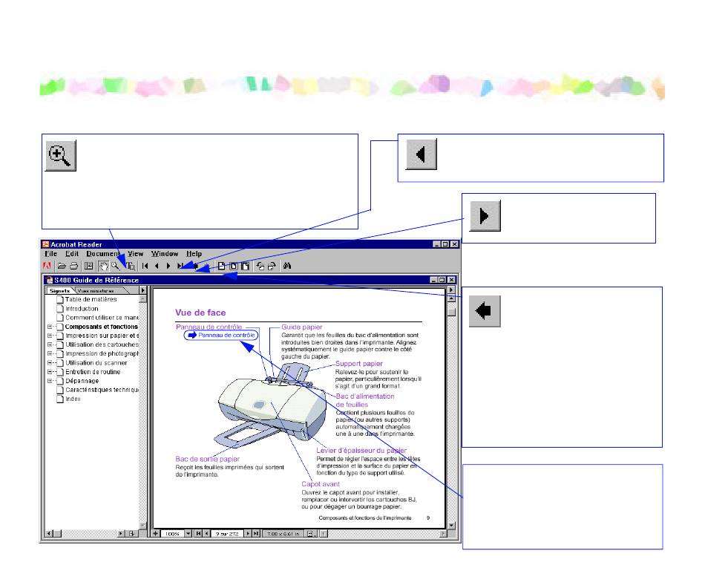Click the Support papier label
The width and height of the screenshot is (705, 588).
click(x=358, y=364)
